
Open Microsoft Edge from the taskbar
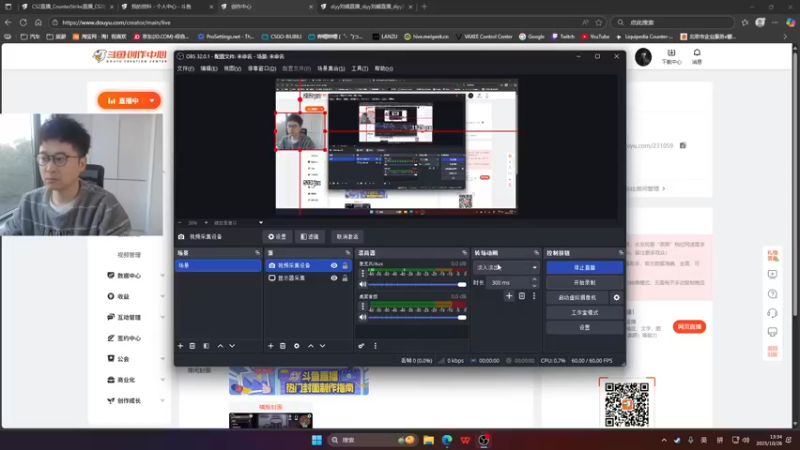coord(447,440)
